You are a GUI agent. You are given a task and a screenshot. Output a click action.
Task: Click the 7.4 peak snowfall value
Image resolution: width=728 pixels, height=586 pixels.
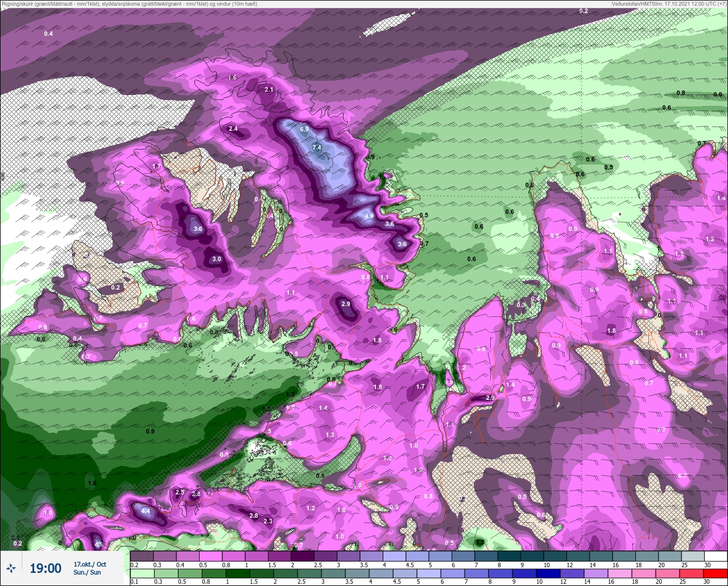317,147
